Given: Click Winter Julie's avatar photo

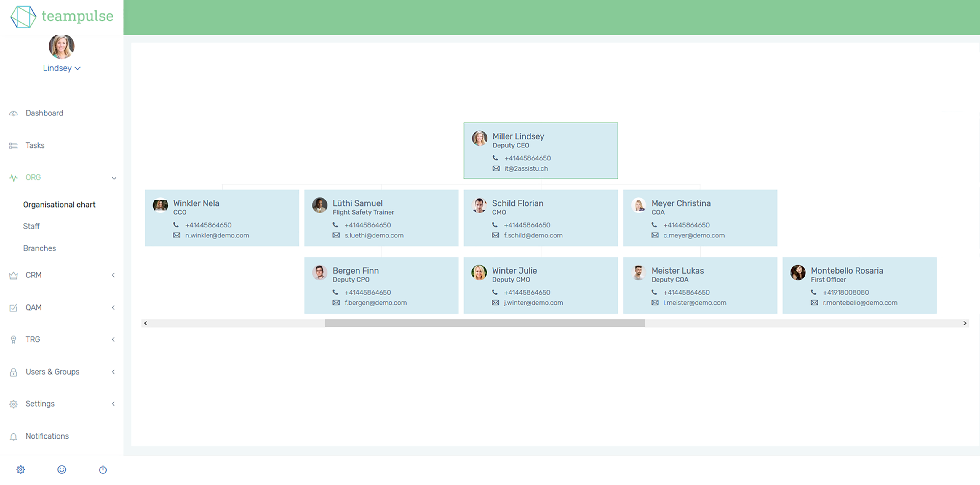Looking at the screenshot, I should click(479, 272).
